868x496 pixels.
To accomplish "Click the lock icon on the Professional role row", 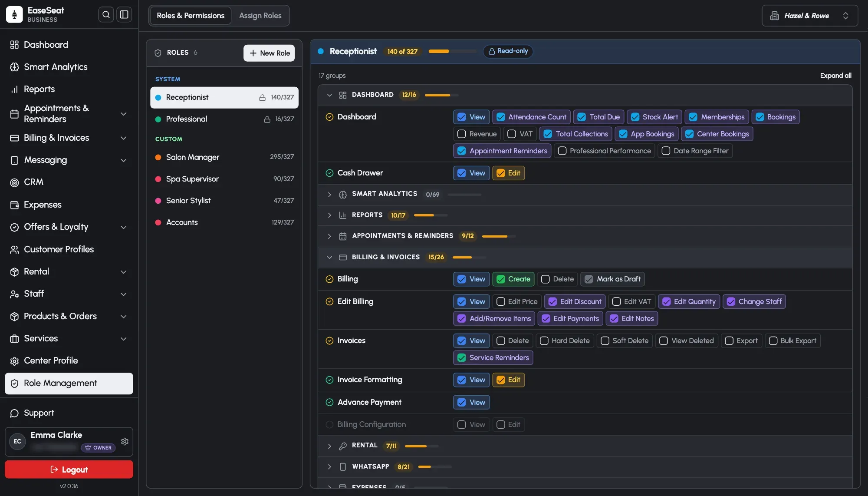I will click(x=267, y=119).
